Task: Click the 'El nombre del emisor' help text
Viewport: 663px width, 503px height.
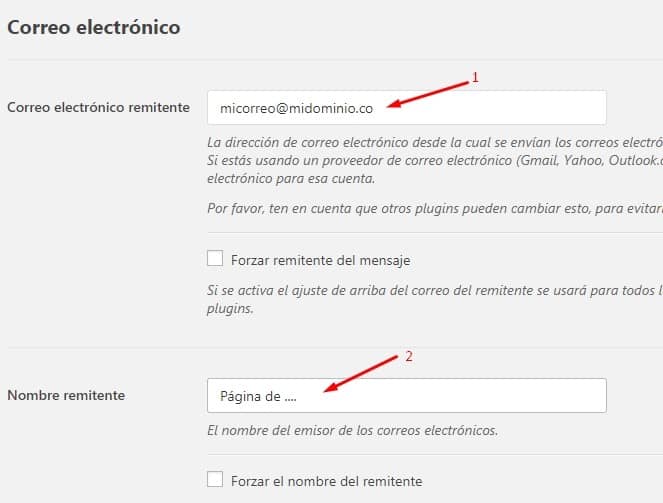Action: pyautogui.click(x=352, y=431)
